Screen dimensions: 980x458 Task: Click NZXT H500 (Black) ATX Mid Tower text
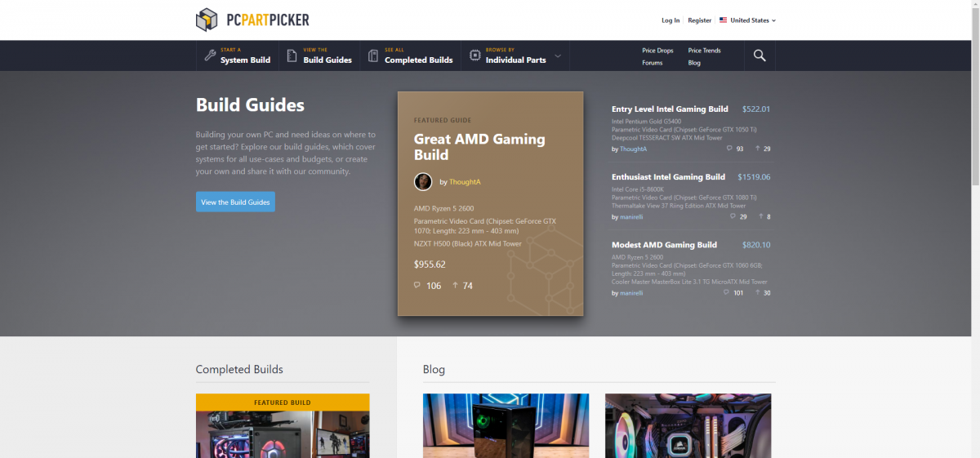click(x=468, y=243)
